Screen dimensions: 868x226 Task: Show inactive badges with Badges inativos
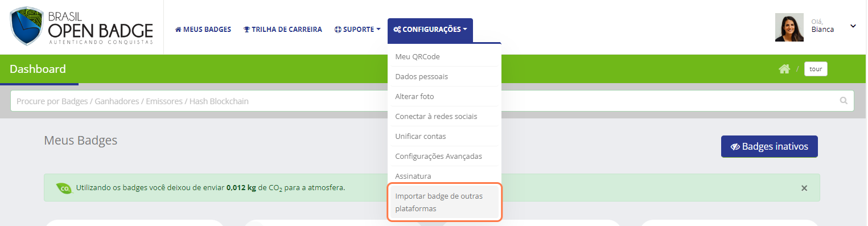pyautogui.click(x=769, y=146)
